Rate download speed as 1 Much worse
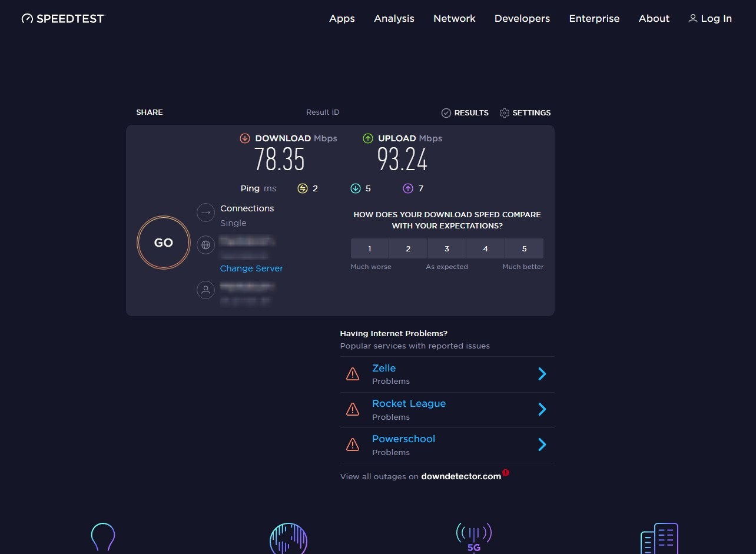756x554 pixels. 370,248
